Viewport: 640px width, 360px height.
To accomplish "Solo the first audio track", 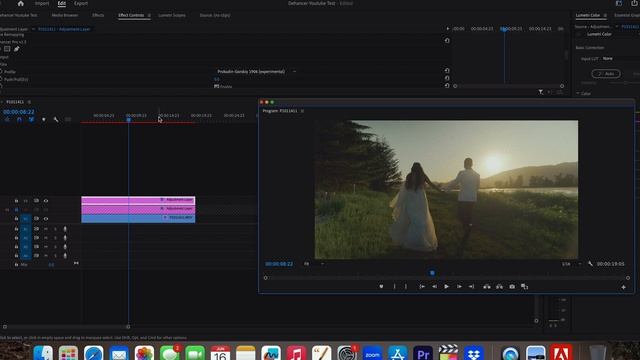I will (x=55, y=229).
